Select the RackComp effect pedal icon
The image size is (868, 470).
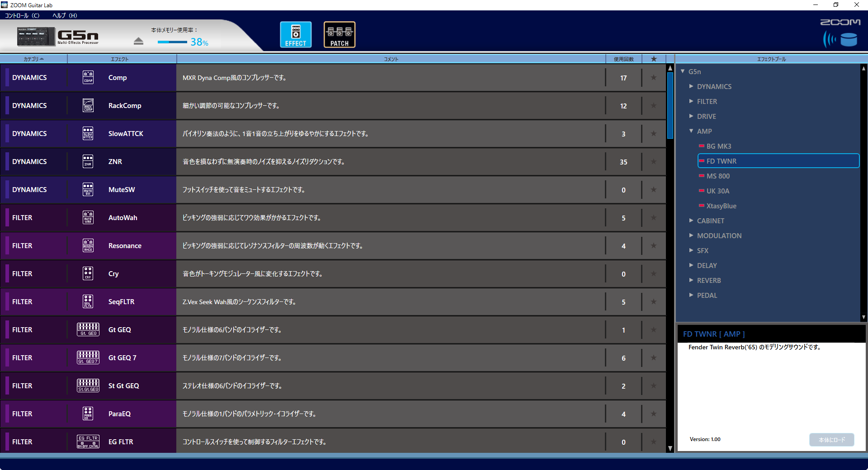coord(88,105)
